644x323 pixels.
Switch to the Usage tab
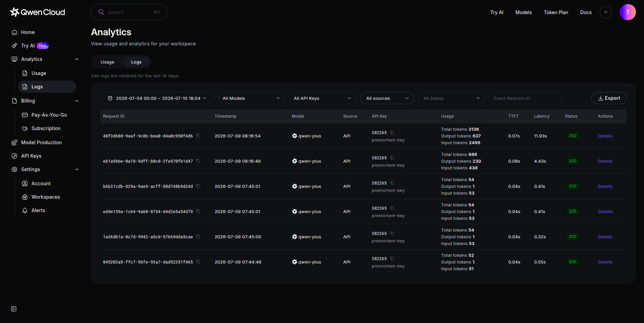click(107, 62)
